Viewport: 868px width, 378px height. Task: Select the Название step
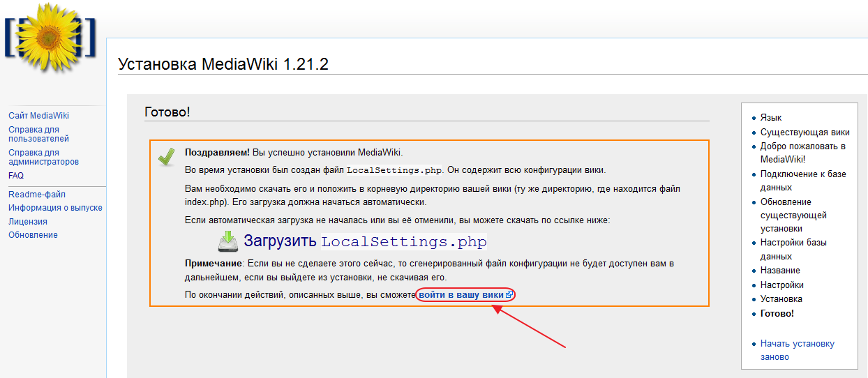[x=780, y=271]
